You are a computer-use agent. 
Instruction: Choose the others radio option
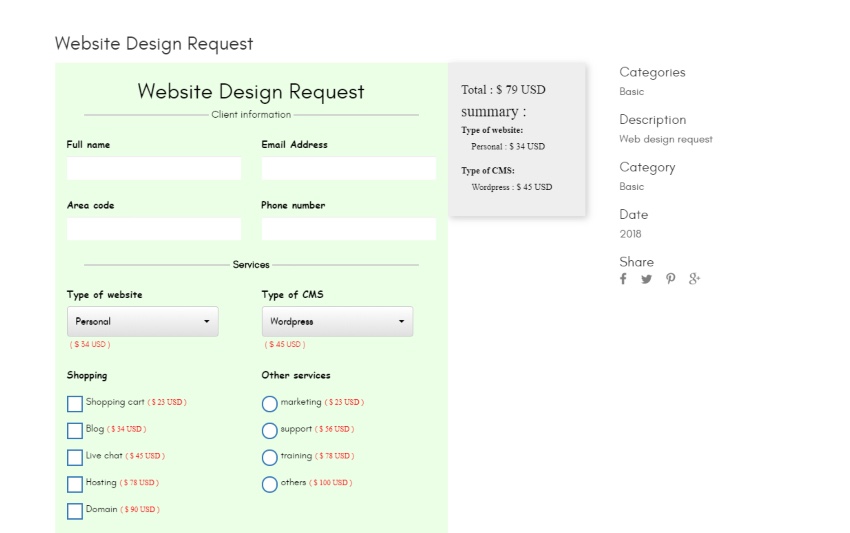click(269, 484)
